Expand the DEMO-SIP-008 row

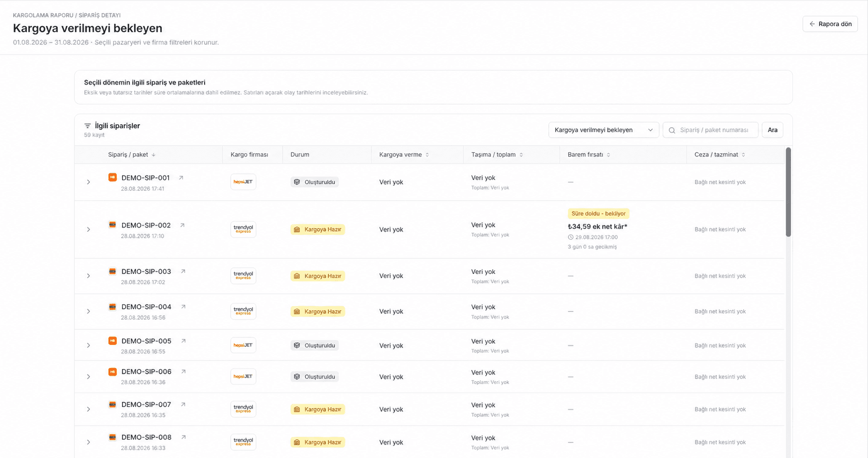point(89,442)
